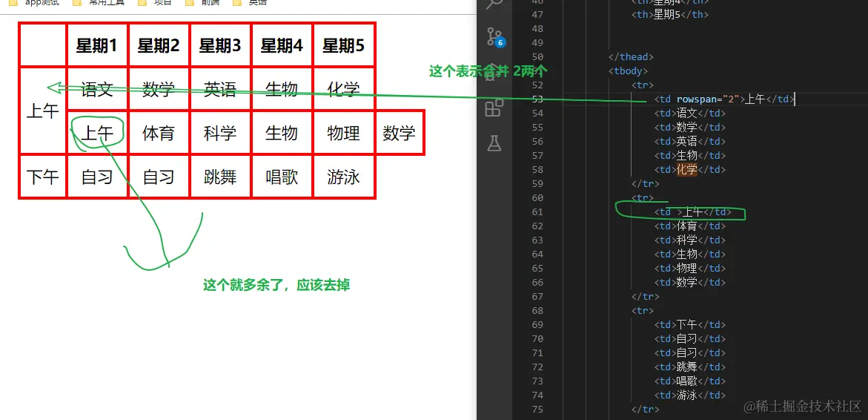The width and height of the screenshot is (868, 420).
Task: Select the 生物 cell in the 体育 row
Action: tap(282, 132)
